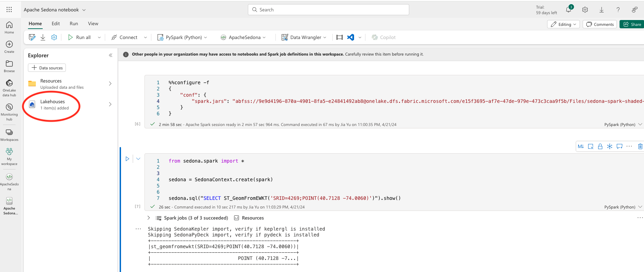
Task: Add Data sources in Explorer
Action: pyautogui.click(x=47, y=68)
